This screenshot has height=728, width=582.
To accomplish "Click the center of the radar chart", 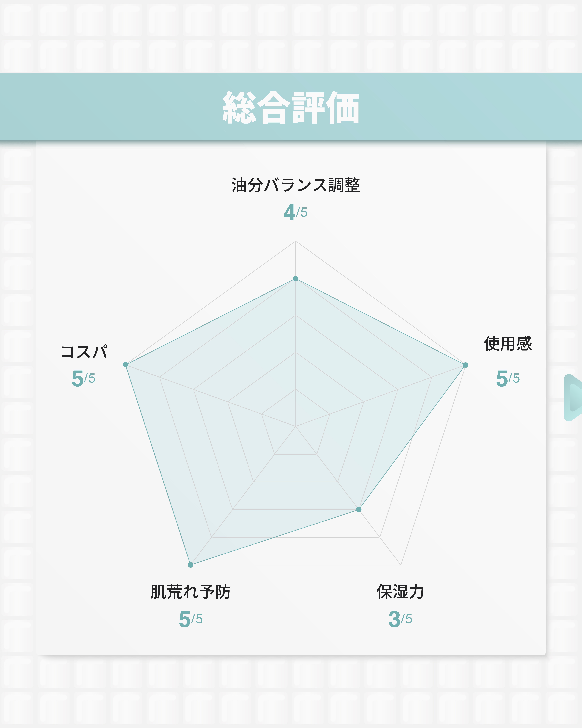I will click(296, 426).
